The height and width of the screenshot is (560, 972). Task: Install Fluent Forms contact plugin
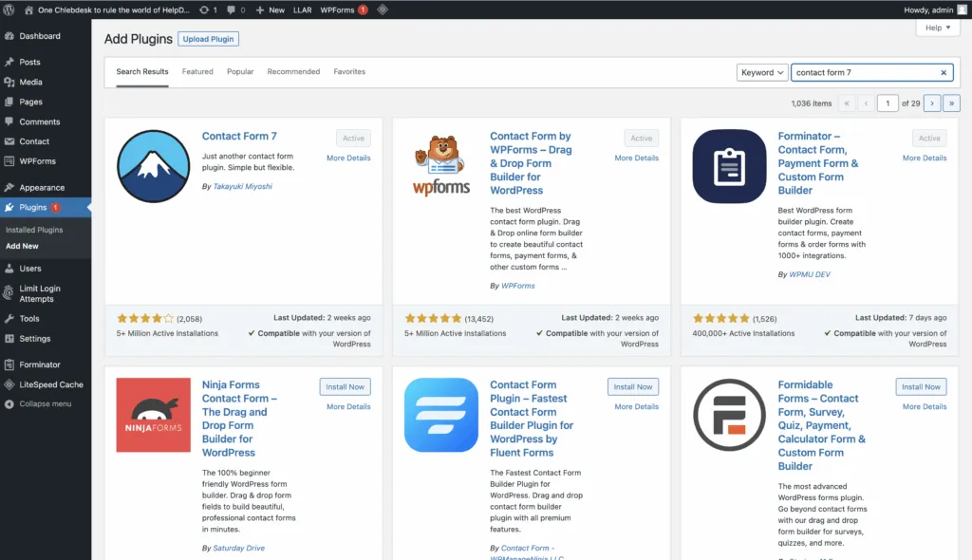click(x=633, y=387)
